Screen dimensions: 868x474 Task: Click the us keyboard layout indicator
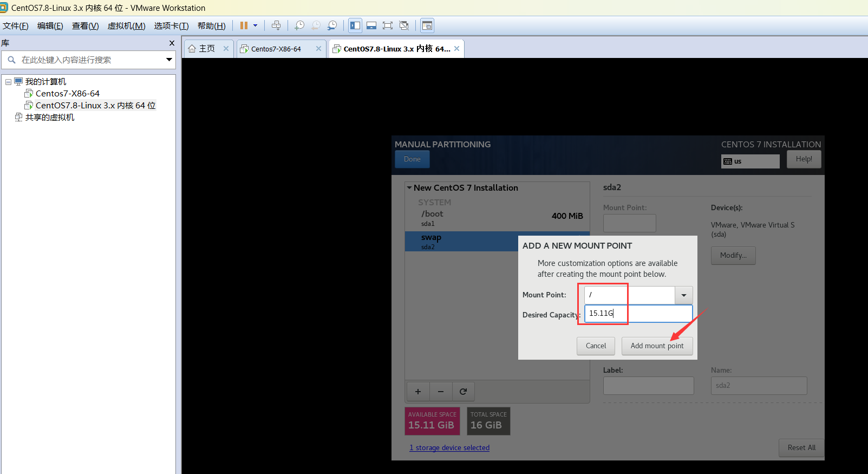tap(750, 161)
